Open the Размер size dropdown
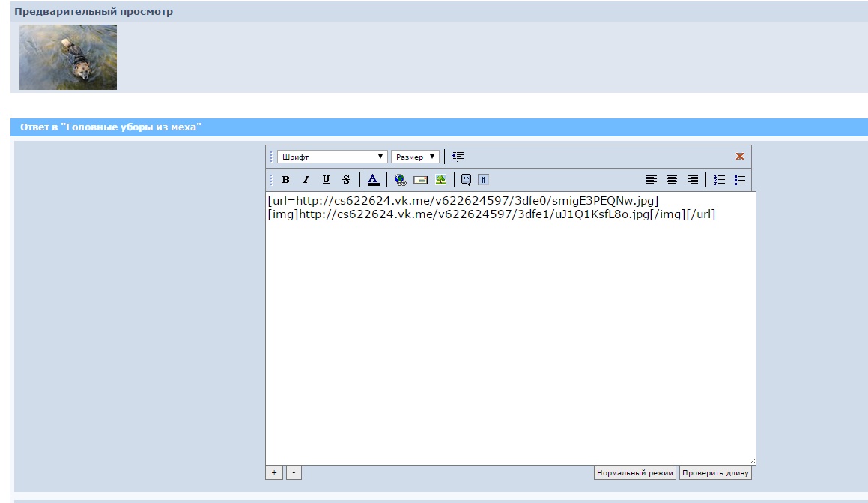 click(415, 157)
